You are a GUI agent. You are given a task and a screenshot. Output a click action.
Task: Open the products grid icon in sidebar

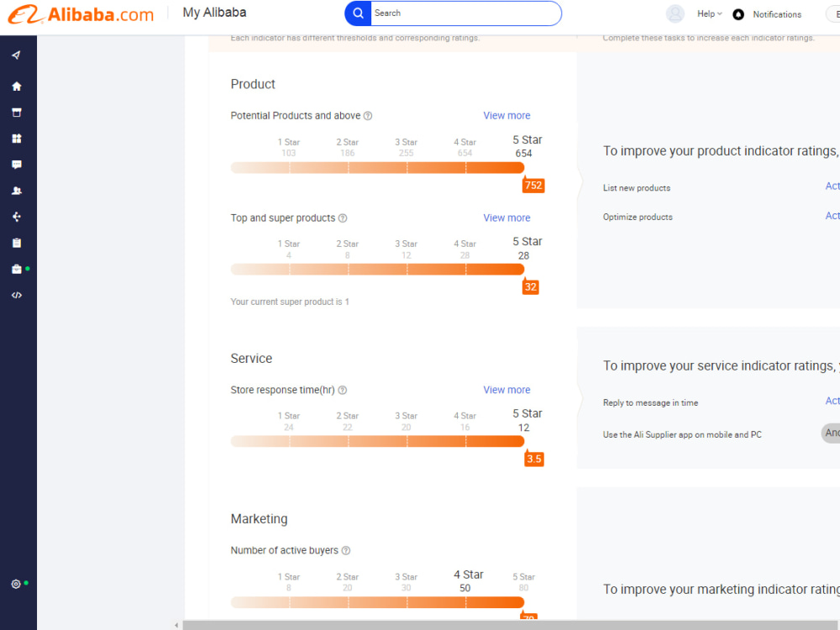(17, 139)
